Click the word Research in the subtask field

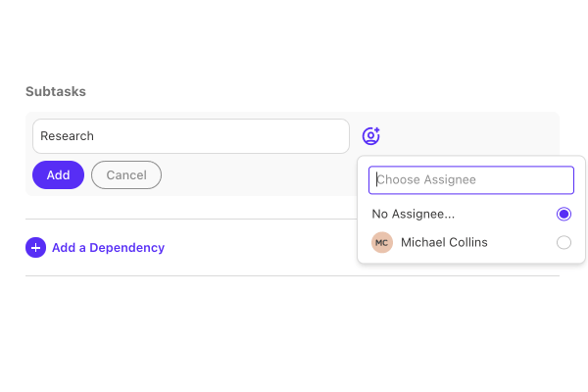point(67,136)
